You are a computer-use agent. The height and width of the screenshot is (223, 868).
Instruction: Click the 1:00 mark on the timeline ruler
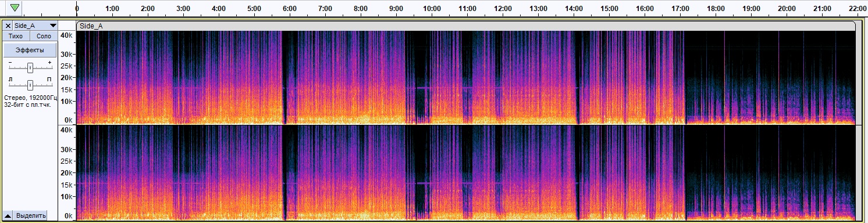(112, 9)
